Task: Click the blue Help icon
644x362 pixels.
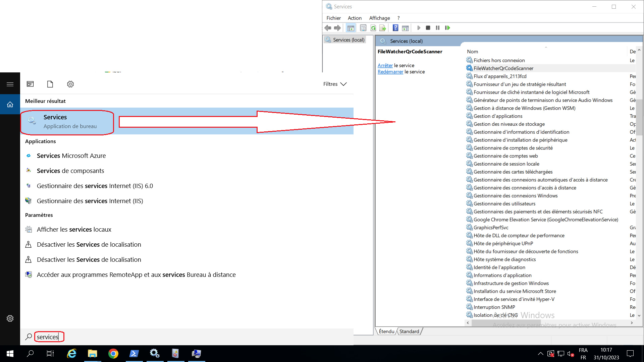Action: tap(395, 28)
